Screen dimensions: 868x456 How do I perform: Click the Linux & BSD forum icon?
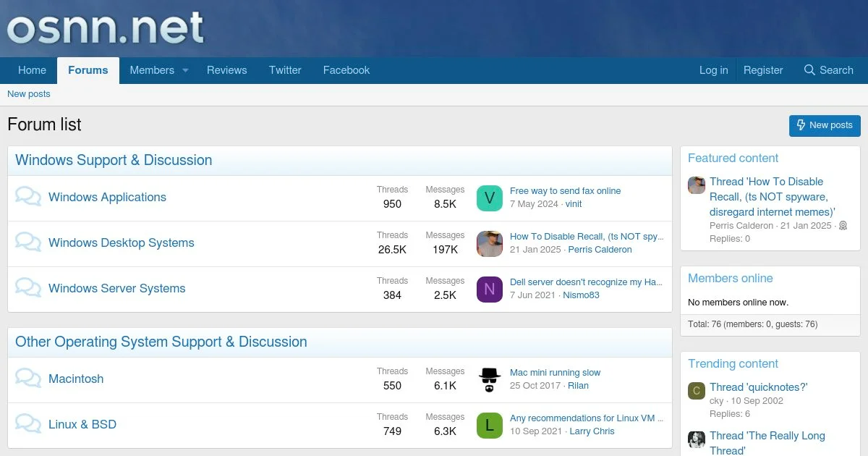pyautogui.click(x=28, y=424)
